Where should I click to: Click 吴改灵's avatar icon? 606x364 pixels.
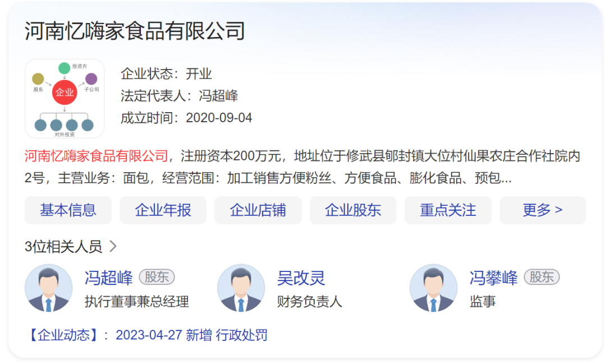pyautogui.click(x=241, y=288)
